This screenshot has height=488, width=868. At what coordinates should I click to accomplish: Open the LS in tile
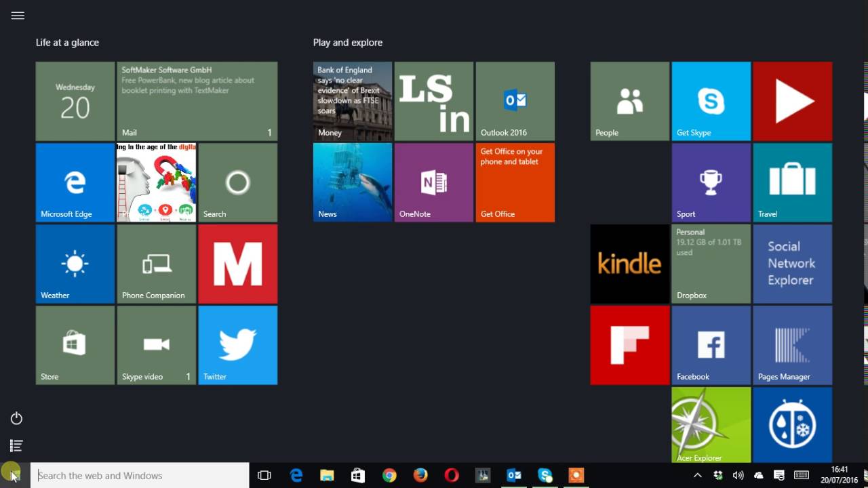coord(434,101)
